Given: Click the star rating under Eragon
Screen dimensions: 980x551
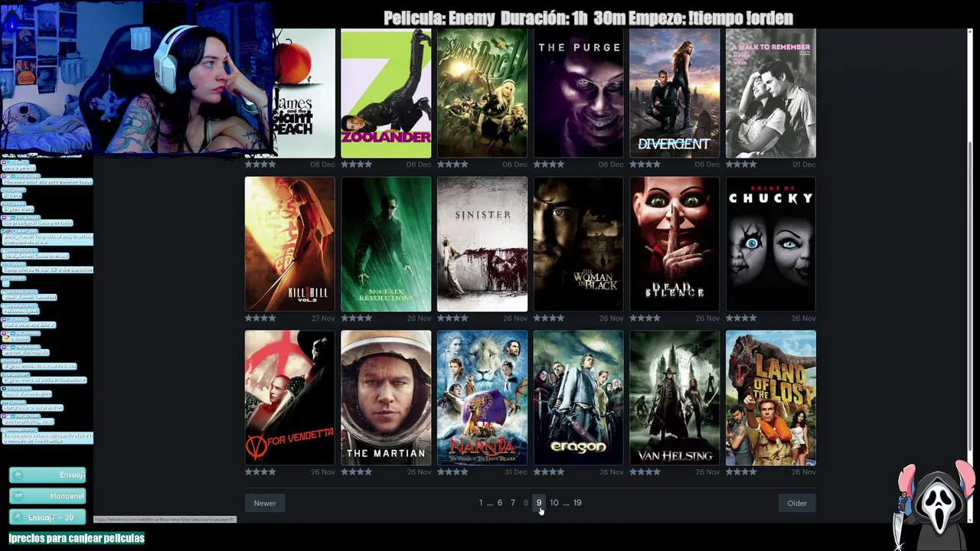Looking at the screenshot, I should pyautogui.click(x=549, y=472).
